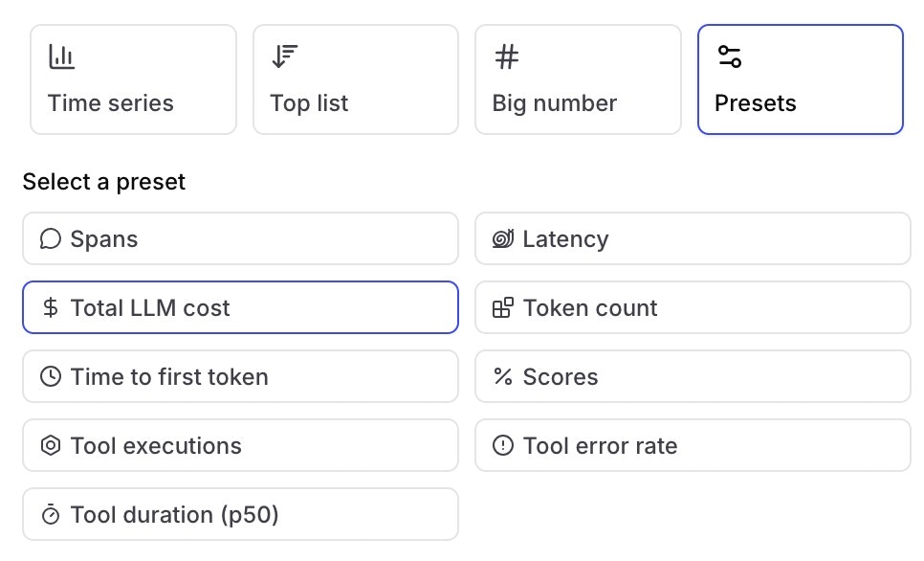Click the hash icon for Big number

tap(507, 57)
